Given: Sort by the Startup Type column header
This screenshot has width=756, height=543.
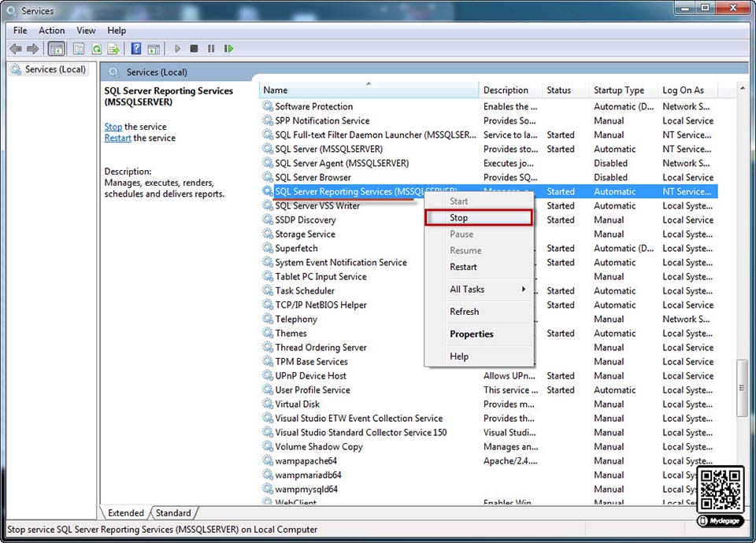Looking at the screenshot, I should pyautogui.click(x=624, y=90).
